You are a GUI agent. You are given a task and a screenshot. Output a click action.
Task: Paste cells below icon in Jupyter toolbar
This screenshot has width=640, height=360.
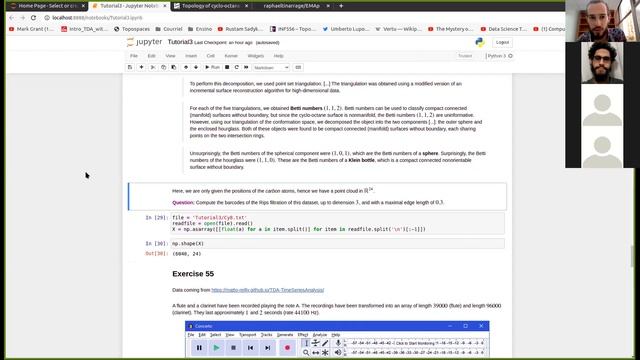click(173, 67)
